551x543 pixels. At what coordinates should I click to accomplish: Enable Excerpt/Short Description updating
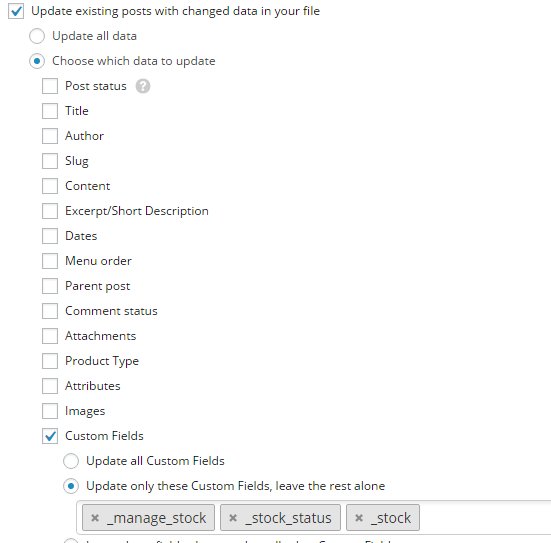[x=50, y=211]
